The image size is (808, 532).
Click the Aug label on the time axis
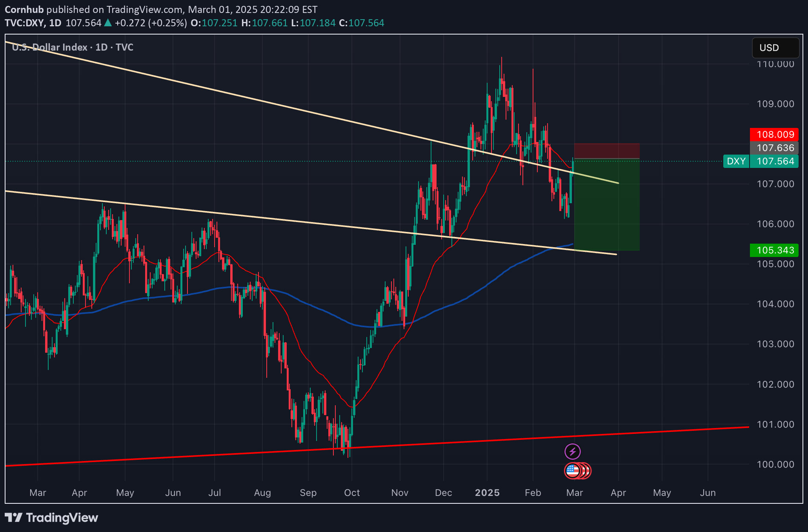click(262, 493)
